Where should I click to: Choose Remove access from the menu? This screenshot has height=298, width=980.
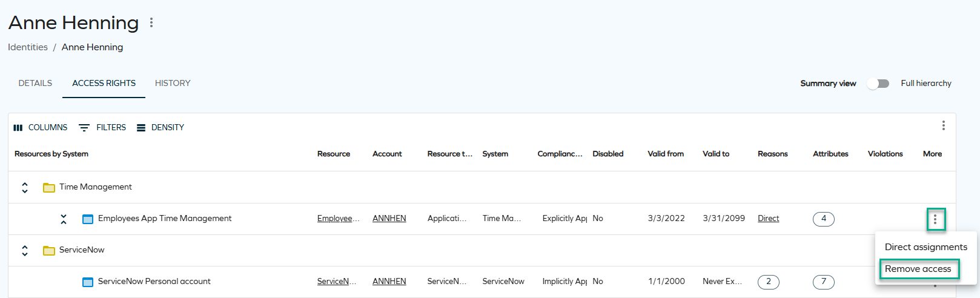point(918,269)
